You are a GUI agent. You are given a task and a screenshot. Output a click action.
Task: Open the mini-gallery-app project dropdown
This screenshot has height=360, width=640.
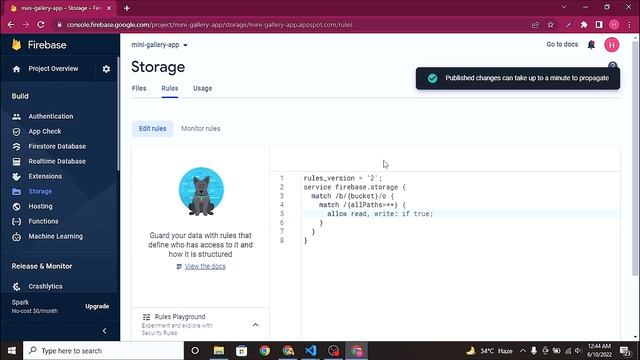(x=159, y=45)
